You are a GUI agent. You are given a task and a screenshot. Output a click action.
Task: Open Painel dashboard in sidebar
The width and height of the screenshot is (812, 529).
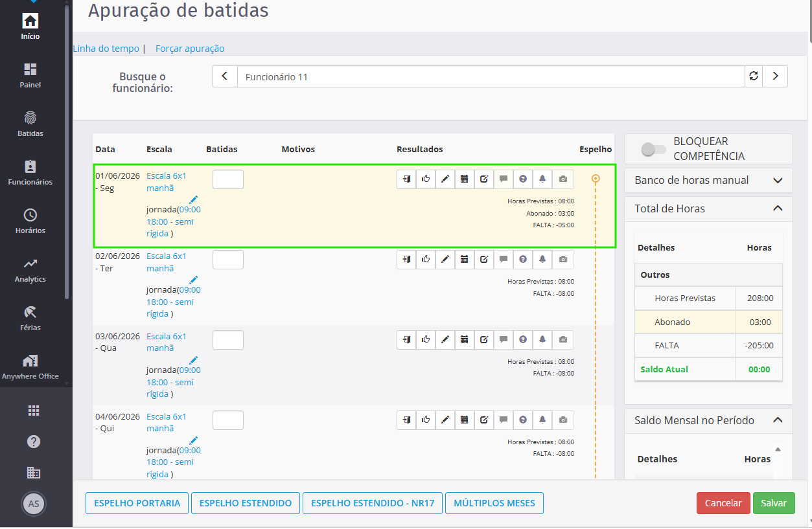[30, 75]
